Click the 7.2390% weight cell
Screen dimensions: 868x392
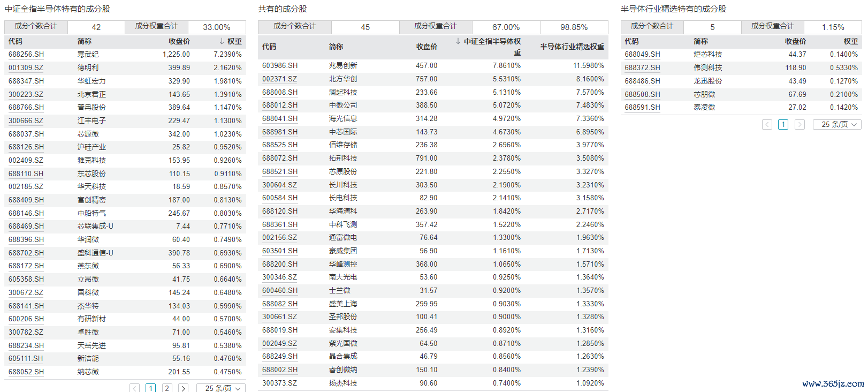click(x=227, y=55)
